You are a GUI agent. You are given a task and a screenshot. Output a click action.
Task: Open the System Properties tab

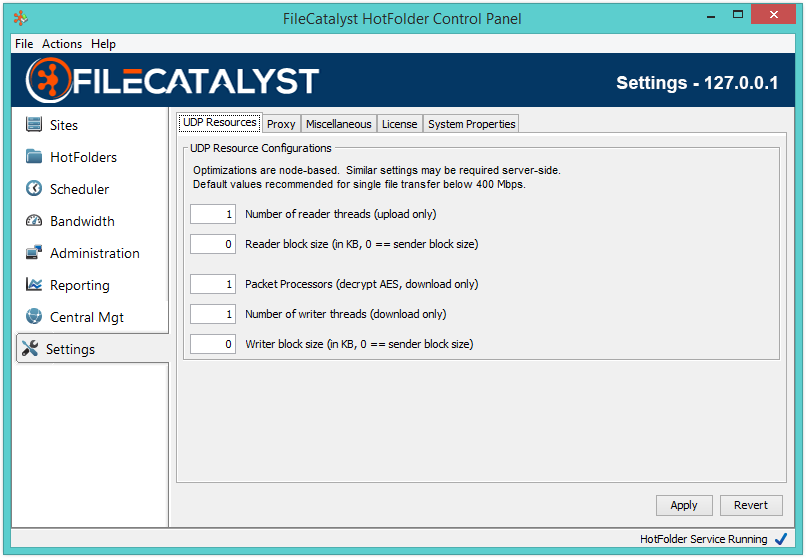(x=471, y=124)
